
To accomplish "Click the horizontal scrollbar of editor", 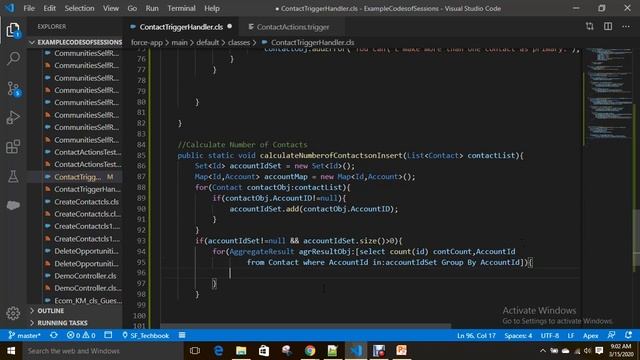I will [306, 326].
